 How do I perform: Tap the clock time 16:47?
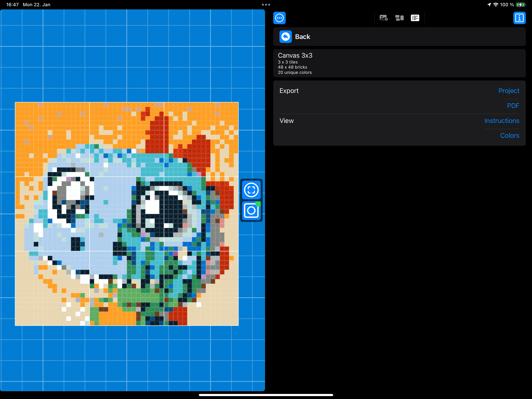12,4
